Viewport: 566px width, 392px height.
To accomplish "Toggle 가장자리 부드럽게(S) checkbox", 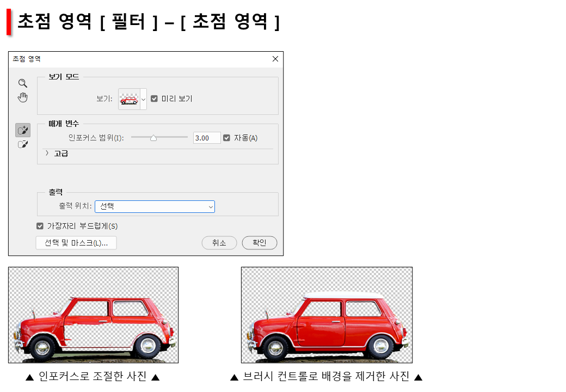I will pyautogui.click(x=40, y=226).
